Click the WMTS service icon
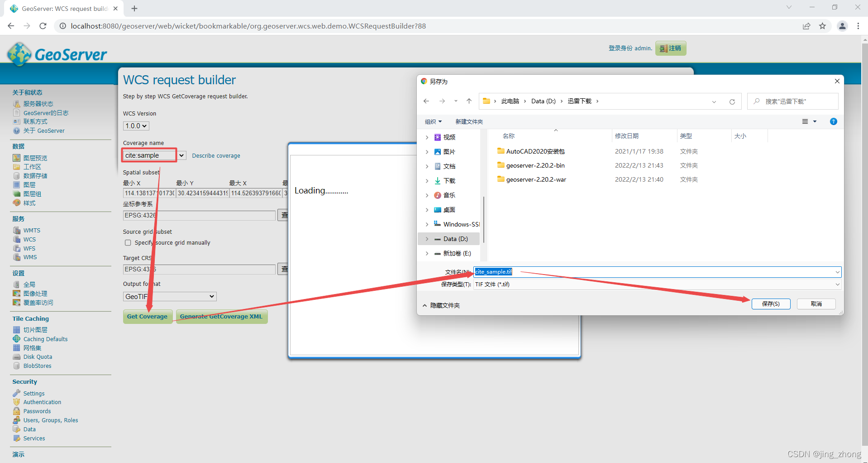868x463 pixels. 17,230
